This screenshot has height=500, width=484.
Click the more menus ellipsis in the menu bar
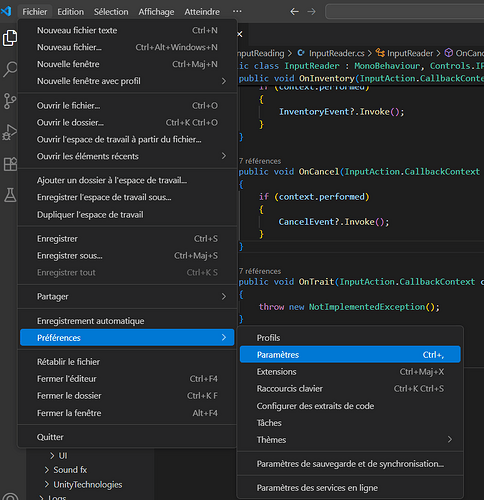pyautogui.click(x=237, y=11)
